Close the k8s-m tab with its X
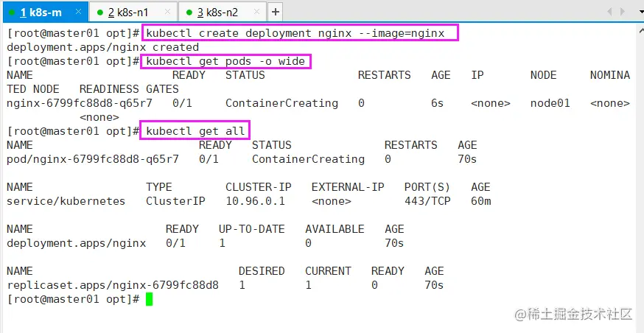 (78, 13)
